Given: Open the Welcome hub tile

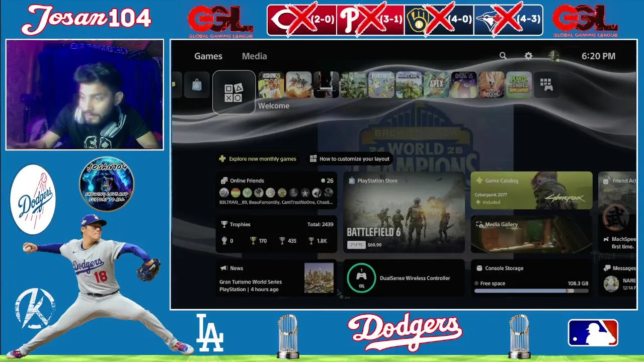Looking at the screenshot, I should pos(234,93).
